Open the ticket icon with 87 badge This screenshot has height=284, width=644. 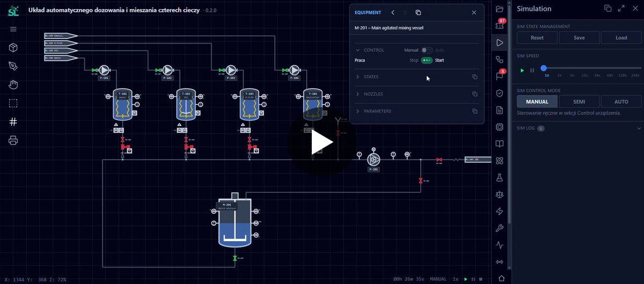point(500,25)
